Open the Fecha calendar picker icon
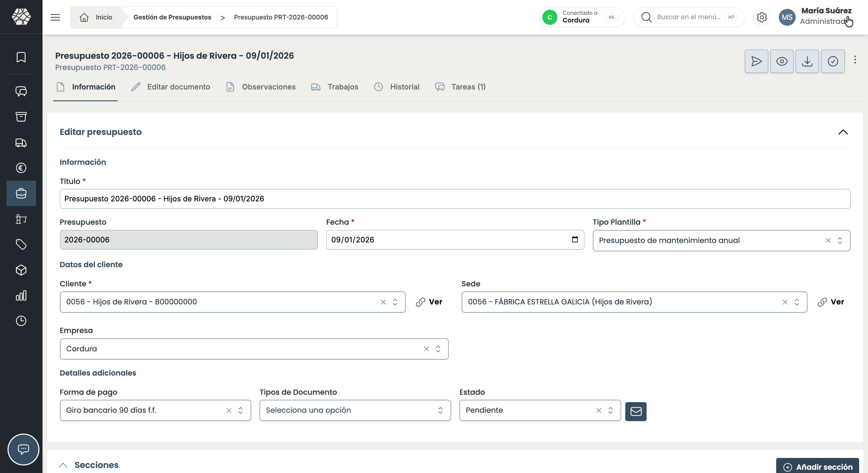The image size is (868, 473). pos(575,239)
